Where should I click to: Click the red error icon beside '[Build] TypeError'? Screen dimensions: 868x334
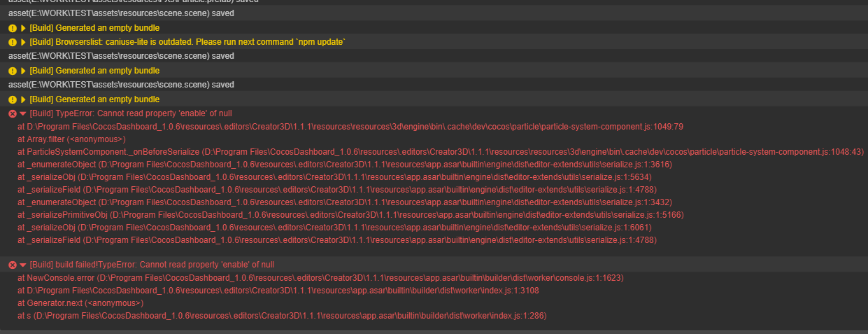pos(13,113)
